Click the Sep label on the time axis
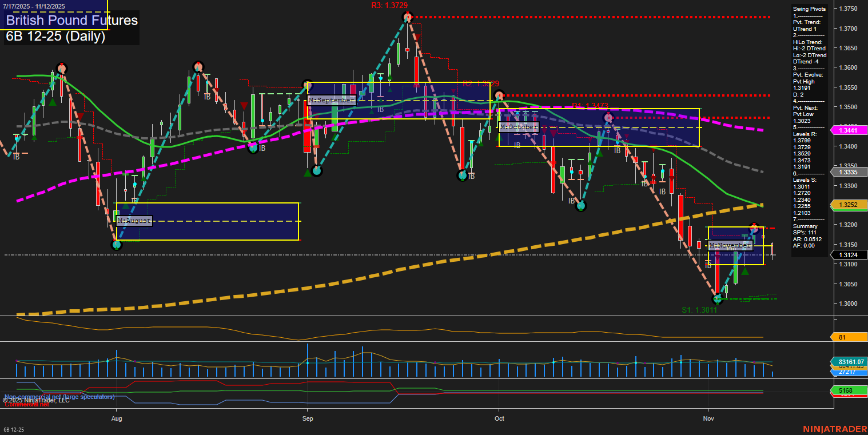Viewport: 868px width, 435px height. (x=308, y=419)
